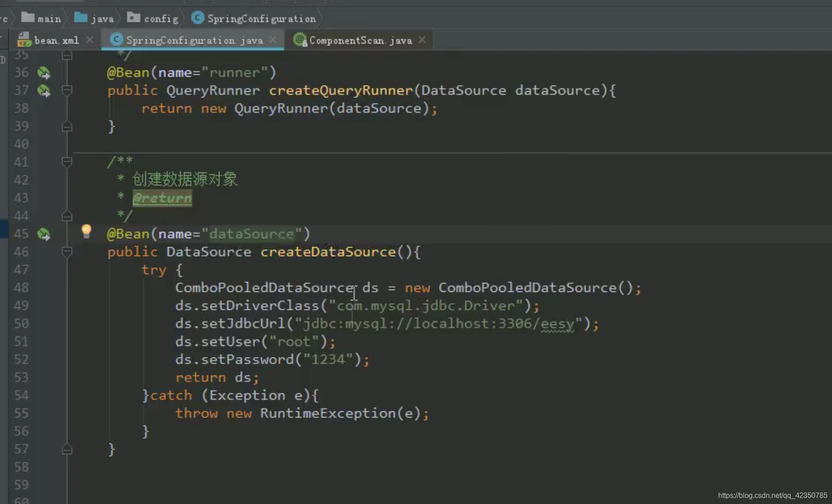
Task: Collapse the Javadoc comment fold on line 41
Action: coord(67,162)
